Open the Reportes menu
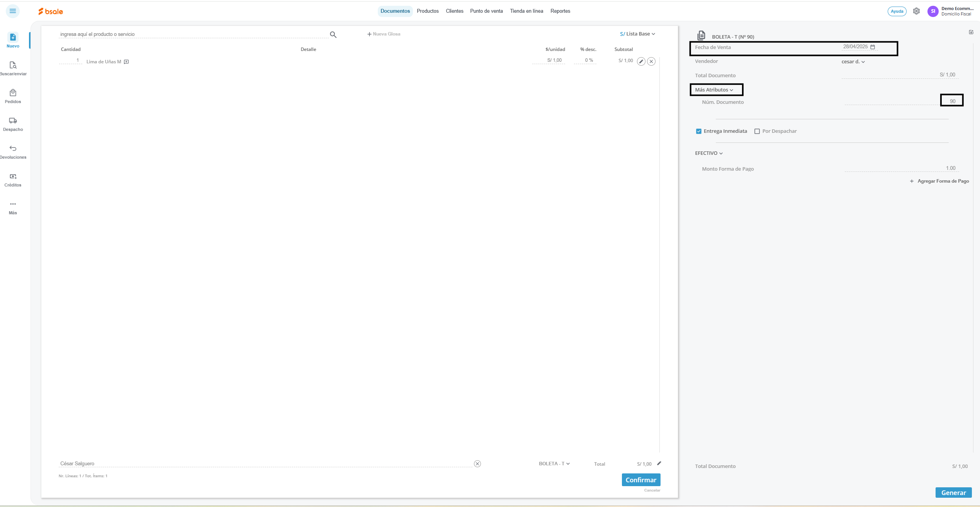Image resolution: width=980 pixels, height=507 pixels. point(560,11)
